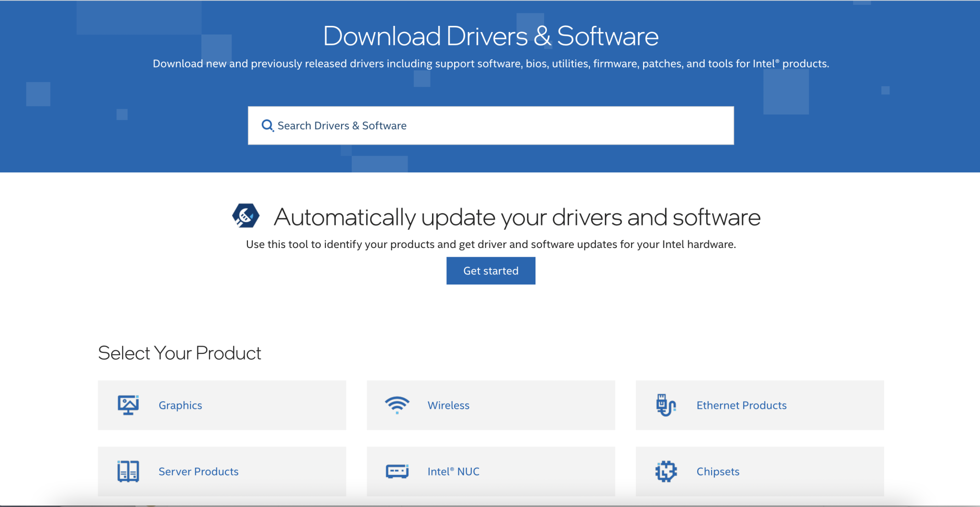Select the Wireless product text
980x507 pixels.
click(448, 406)
